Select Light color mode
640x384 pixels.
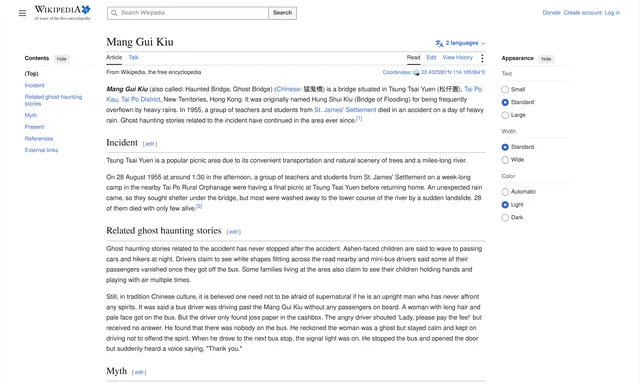505,204
